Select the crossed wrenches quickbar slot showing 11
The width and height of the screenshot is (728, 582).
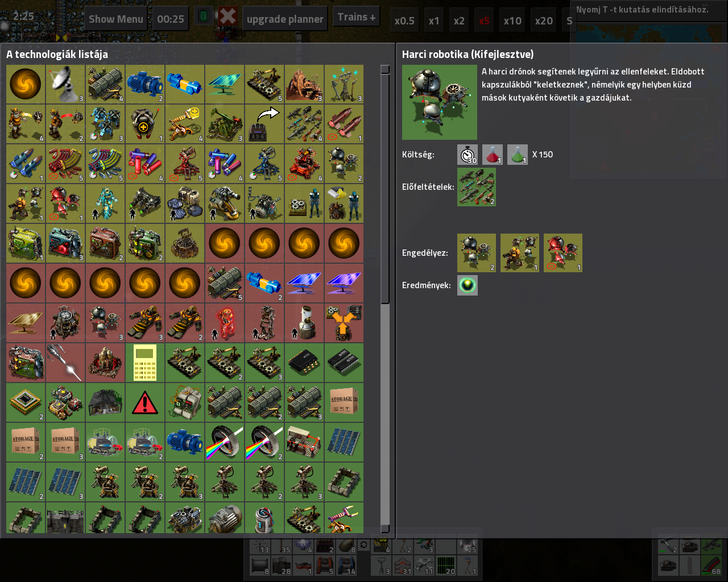(x=424, y=566)
